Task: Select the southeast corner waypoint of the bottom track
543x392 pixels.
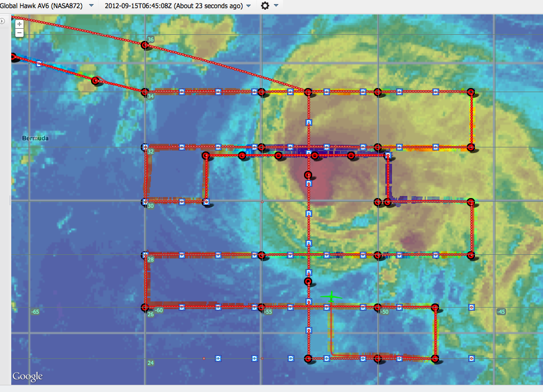Action: [x=435, y=359]
